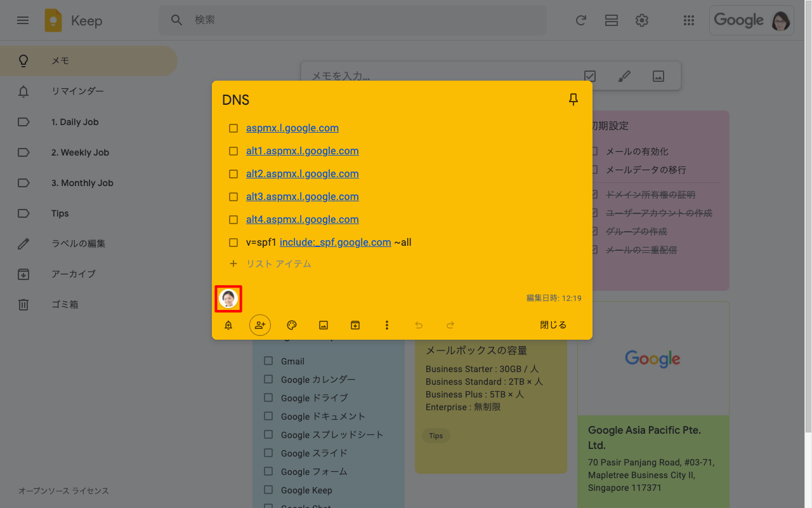Open the alt4.aspmx.l.google.com link
This screenshot has height=508, width=812.
click(x=303, y=220)
